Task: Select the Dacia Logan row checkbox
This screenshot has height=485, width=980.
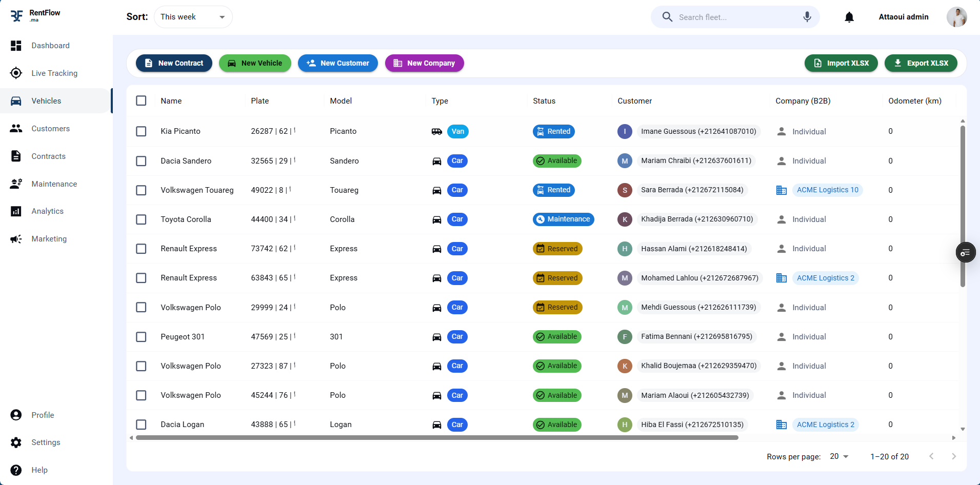Action: point(141,425)
